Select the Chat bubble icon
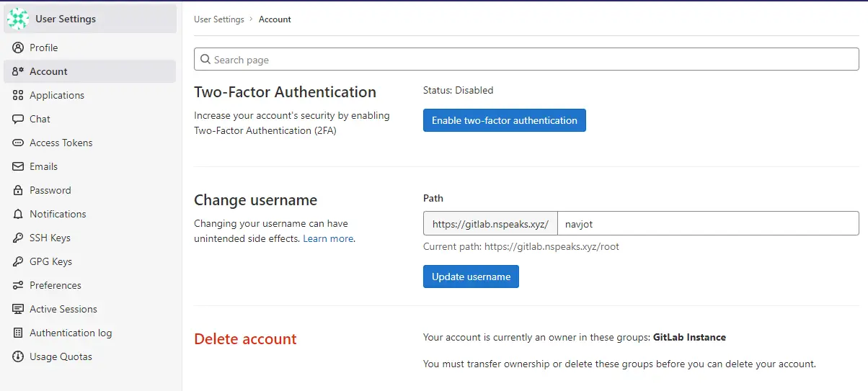Screen dimensions: 868x391 click(x=17, y=119)
